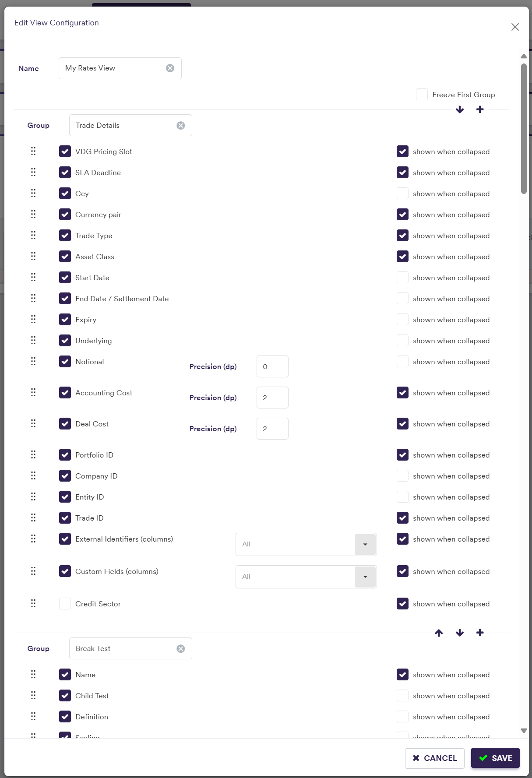This screenshot has height=778, width=532.
Task: Add new group at Break Test divider
Action: [x=480, y=633]
